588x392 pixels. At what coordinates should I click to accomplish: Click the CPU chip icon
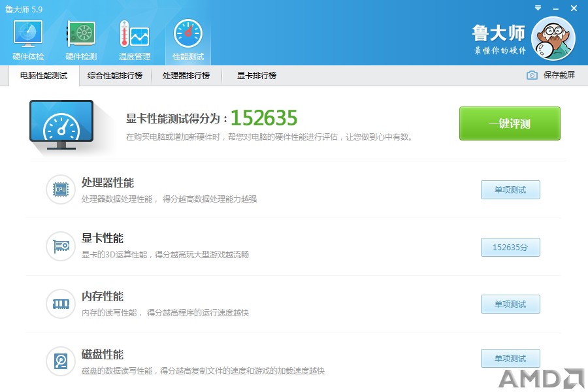click(61, 189)
